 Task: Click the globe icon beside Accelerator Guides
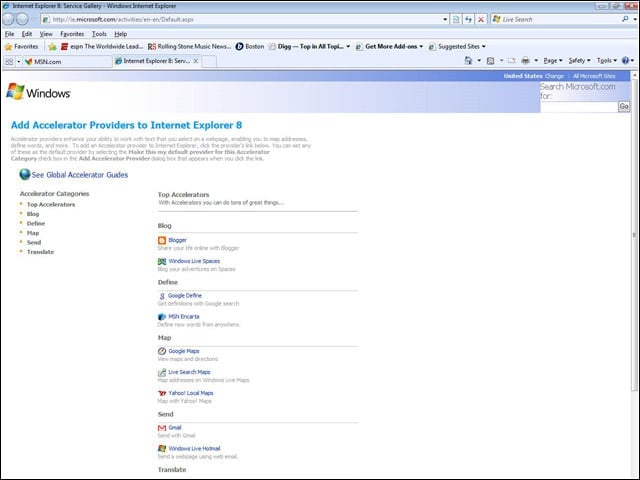[25, 174]
